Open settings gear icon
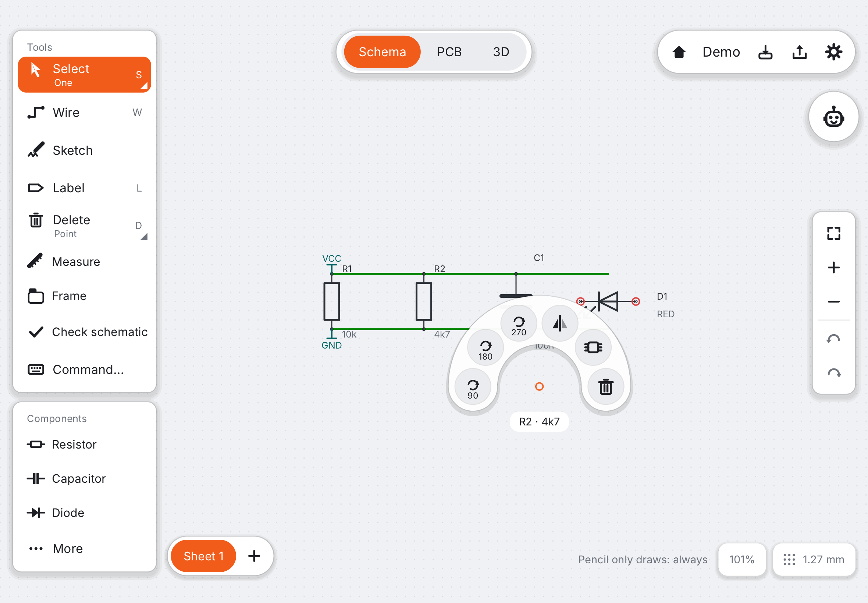 tap(833, 52)
